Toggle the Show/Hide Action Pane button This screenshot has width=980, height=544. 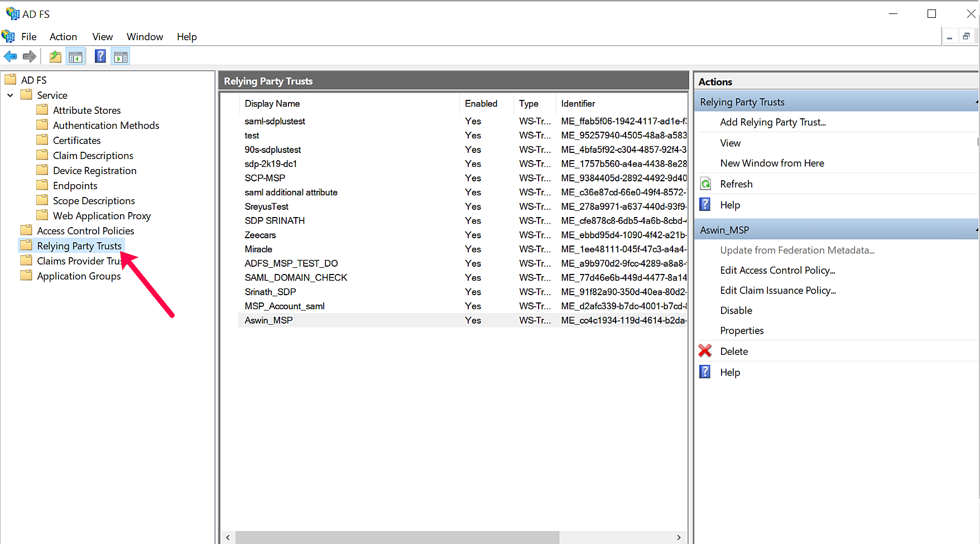[x=121, y=56]
